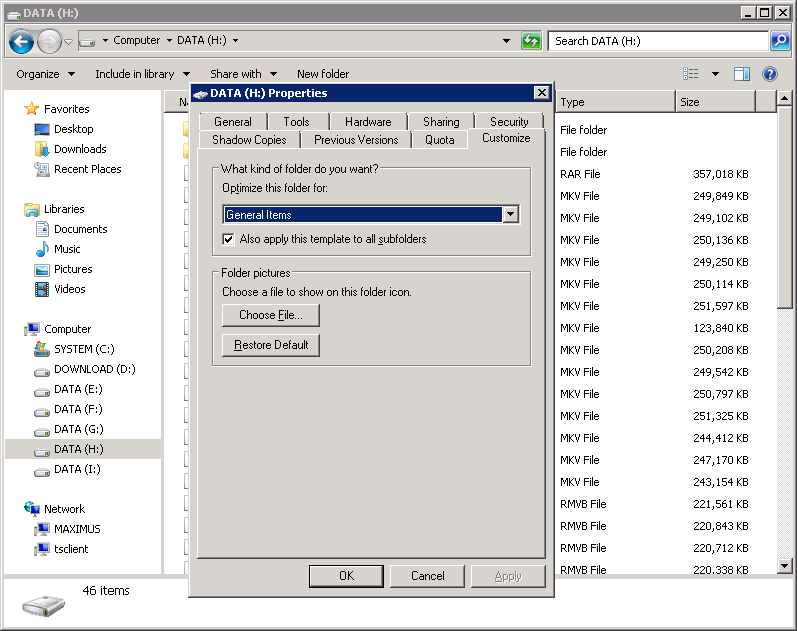Sort file list by Size column
This screenshot has width=797, height=631.
715,102
